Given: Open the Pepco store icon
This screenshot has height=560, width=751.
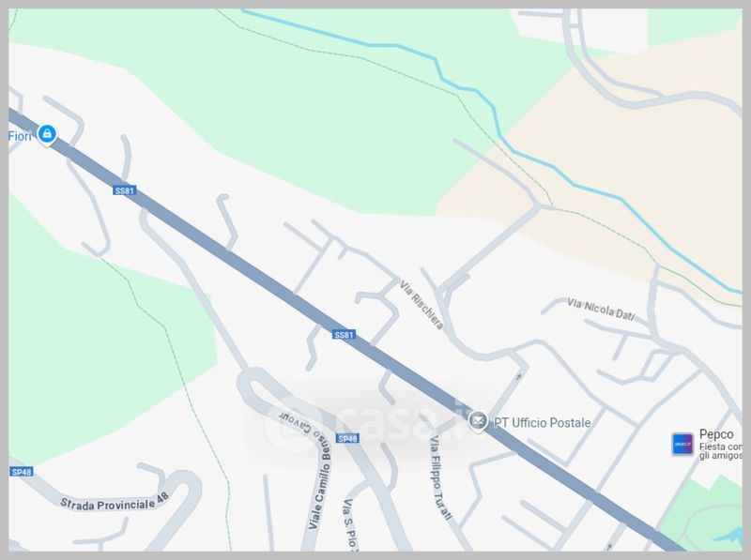Looking at the screenshot, I should pos(682,444).
